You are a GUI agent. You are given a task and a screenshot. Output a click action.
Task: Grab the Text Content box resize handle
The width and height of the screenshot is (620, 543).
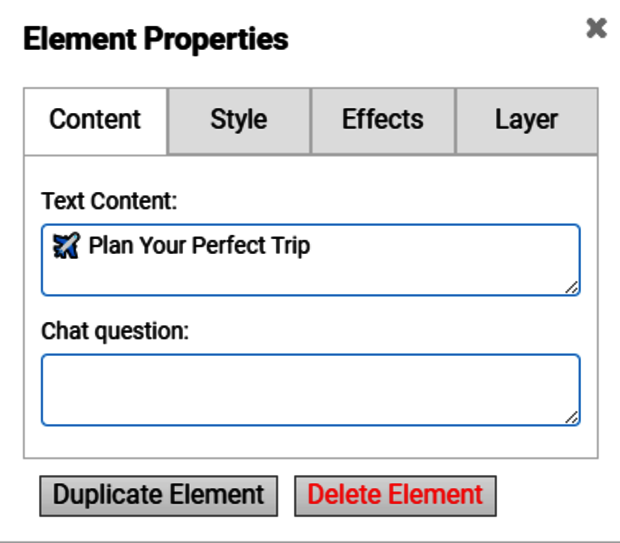571,287
